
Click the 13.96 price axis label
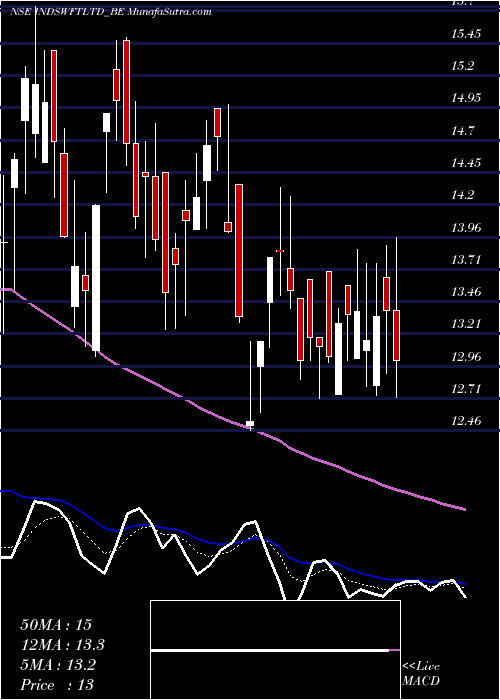tap(466, 228)
